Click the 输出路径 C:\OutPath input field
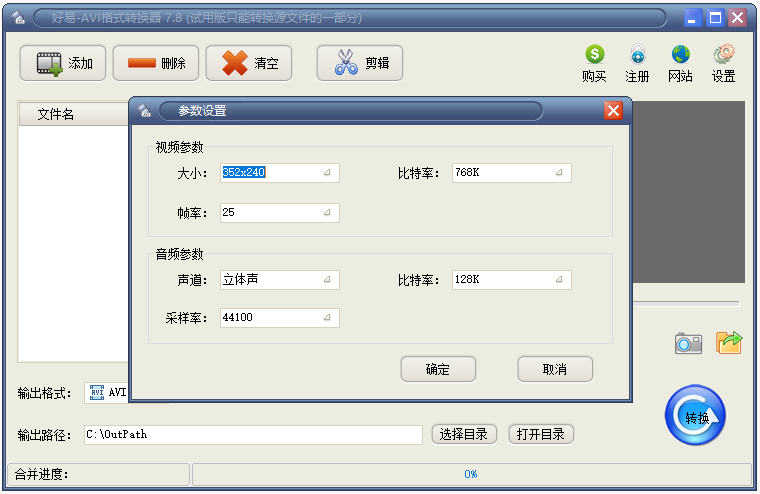Screen dimensions: 760x494 point(253,434)
